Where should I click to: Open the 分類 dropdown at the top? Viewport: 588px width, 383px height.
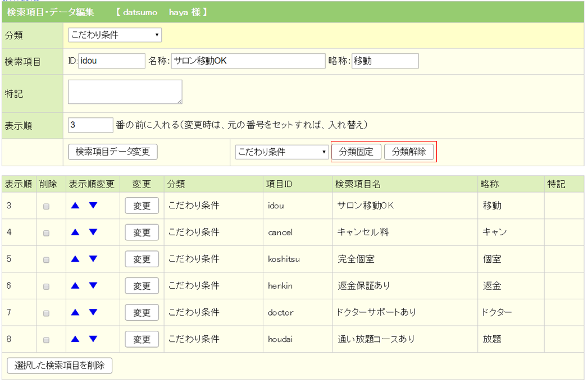[x=115, y=35]
